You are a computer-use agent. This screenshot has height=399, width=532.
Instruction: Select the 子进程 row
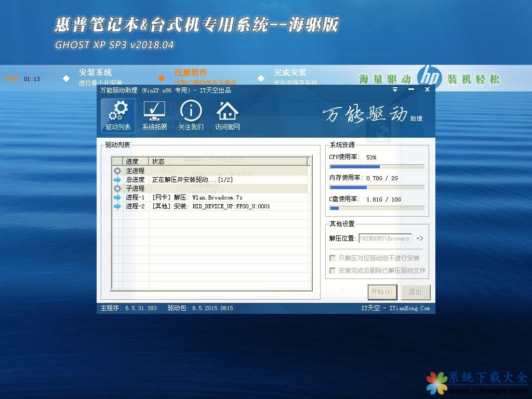click(210, 188)
